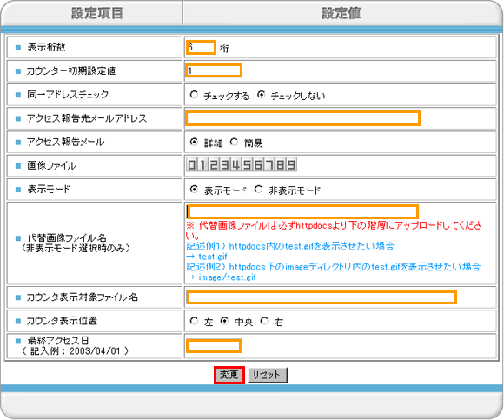Select the 表示モード radio button
This screenshot has height=420, width=504.
pyautogui.click(x=194, y=190)
